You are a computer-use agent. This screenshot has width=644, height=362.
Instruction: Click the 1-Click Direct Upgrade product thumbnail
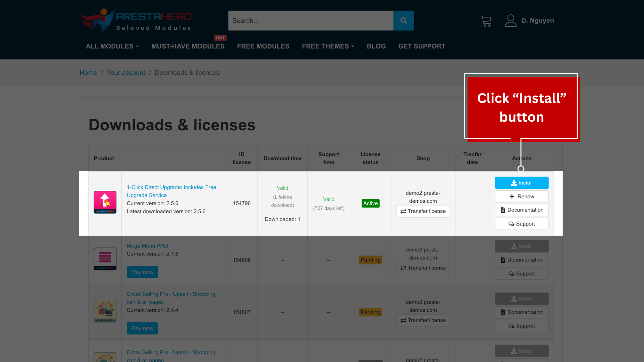(x=105, y=202)
